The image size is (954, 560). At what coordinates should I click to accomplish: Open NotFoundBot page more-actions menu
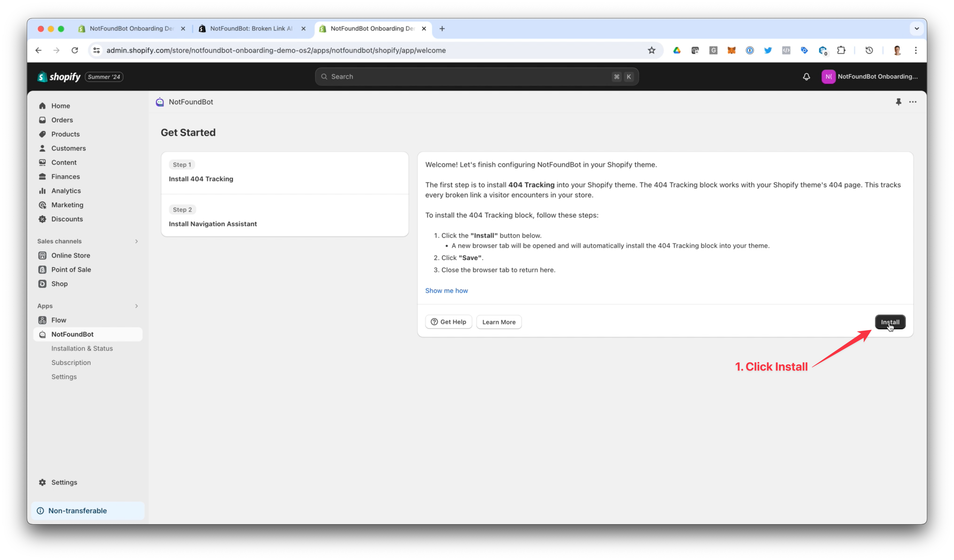point(913,102)
